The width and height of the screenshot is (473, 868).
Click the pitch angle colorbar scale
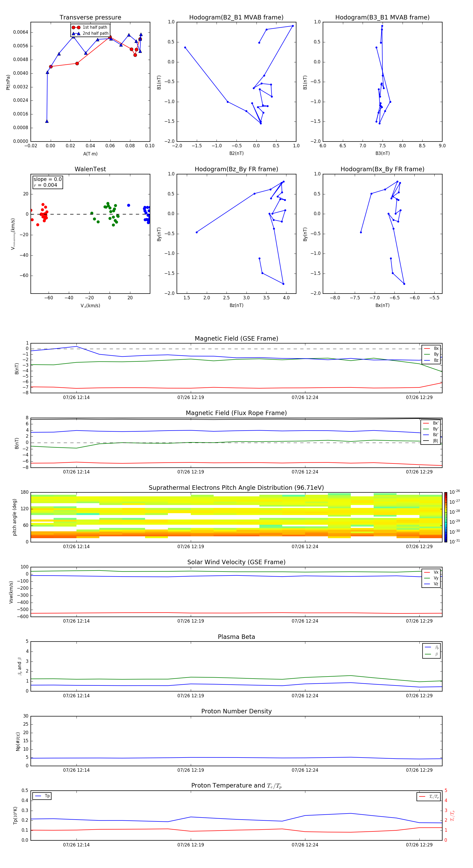point(446,517)
